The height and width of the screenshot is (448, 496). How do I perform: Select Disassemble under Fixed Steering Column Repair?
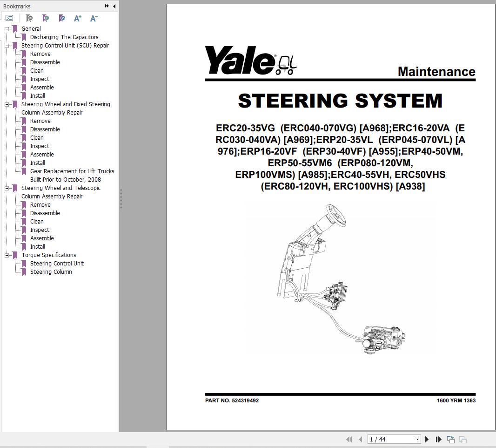[x=45, y=129]
